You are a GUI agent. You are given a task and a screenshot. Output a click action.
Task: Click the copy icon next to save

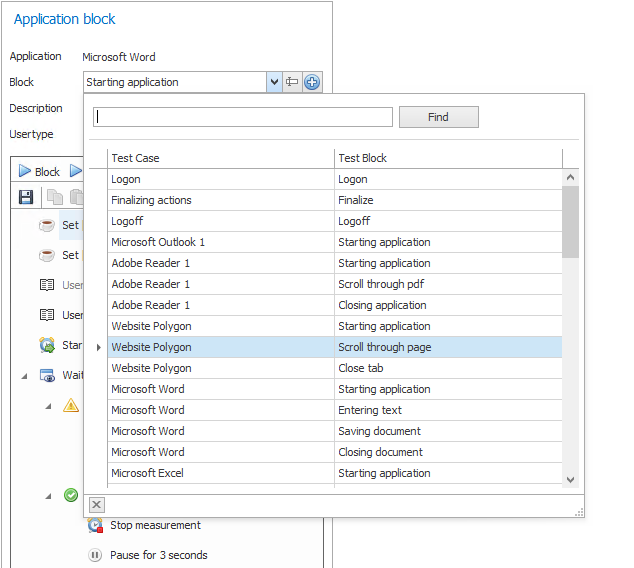point(55,197)
